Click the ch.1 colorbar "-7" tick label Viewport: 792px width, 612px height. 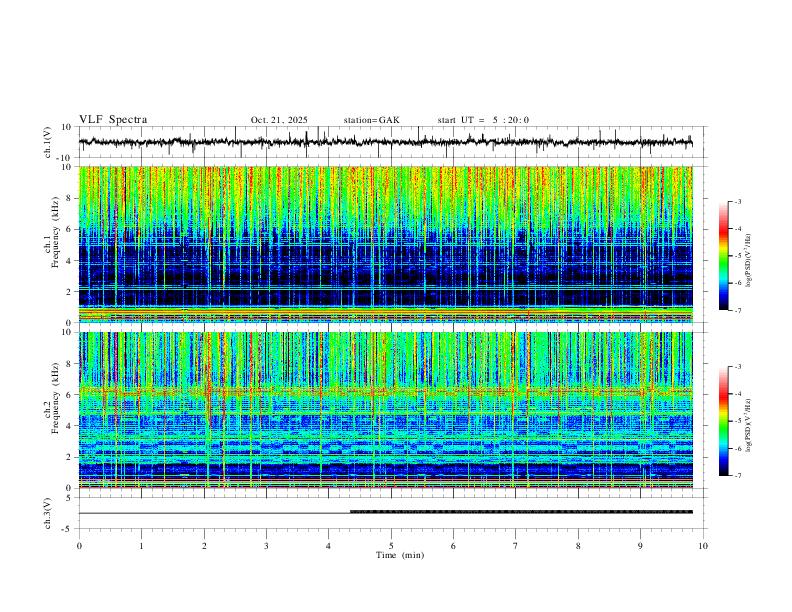(737, 310)
